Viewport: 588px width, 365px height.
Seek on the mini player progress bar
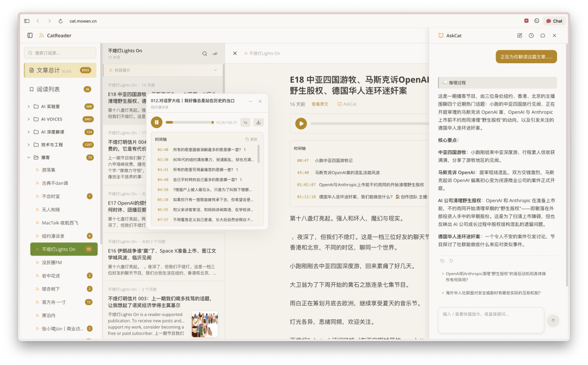pyautogui.click(x=189, y=122)
